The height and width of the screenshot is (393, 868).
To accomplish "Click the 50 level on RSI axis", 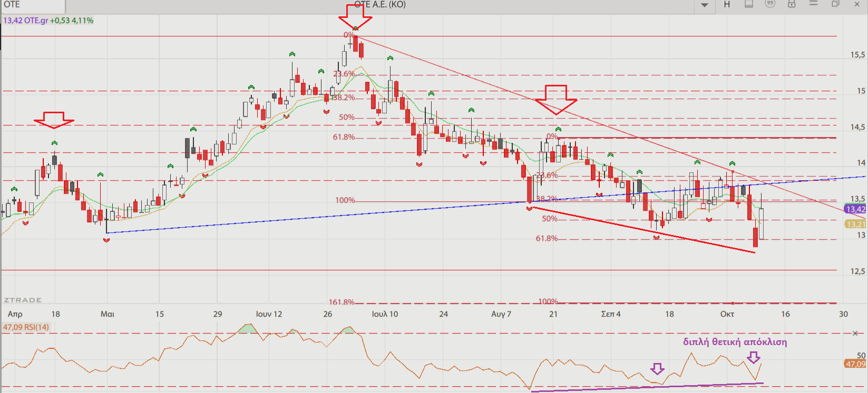I will tap(861, 356).
